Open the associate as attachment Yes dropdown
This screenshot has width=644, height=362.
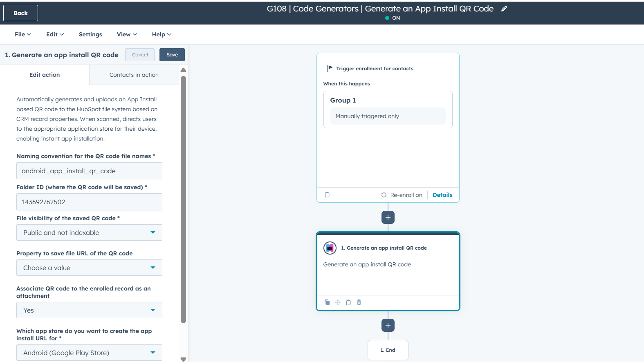coord(89,310)
